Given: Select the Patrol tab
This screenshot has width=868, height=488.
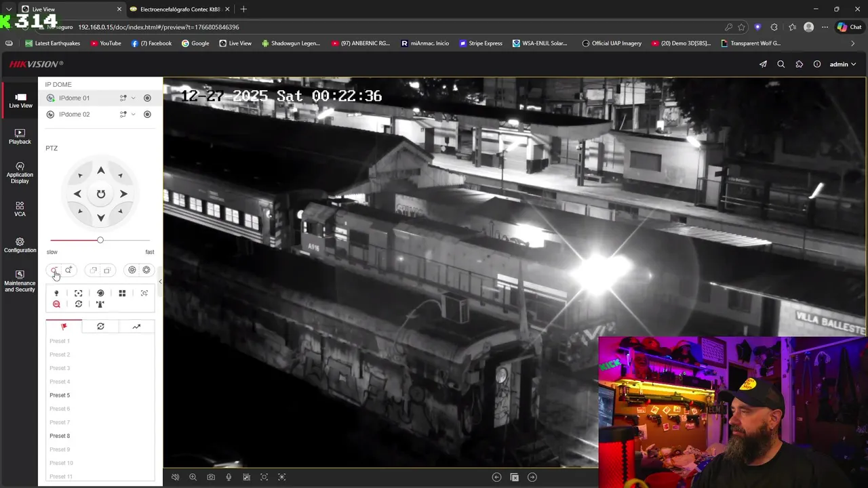Looking at the screenshot, I should pyautogui.click(x=100, y=327).
